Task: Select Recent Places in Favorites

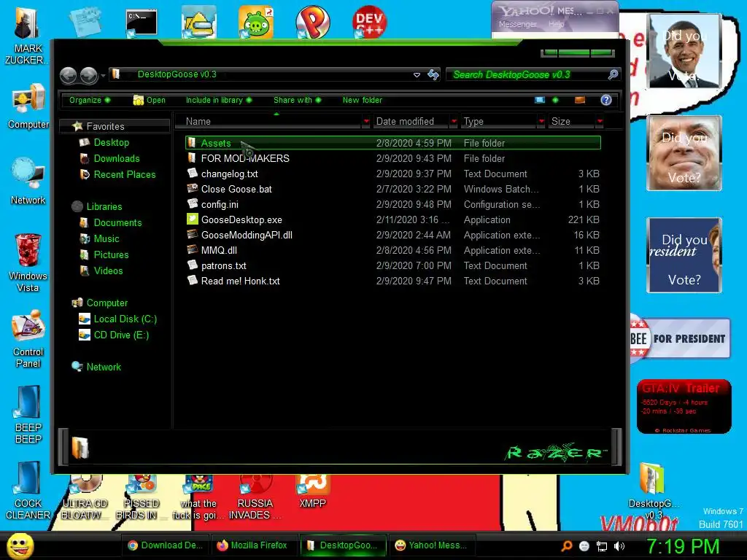Action: (125, 175)
